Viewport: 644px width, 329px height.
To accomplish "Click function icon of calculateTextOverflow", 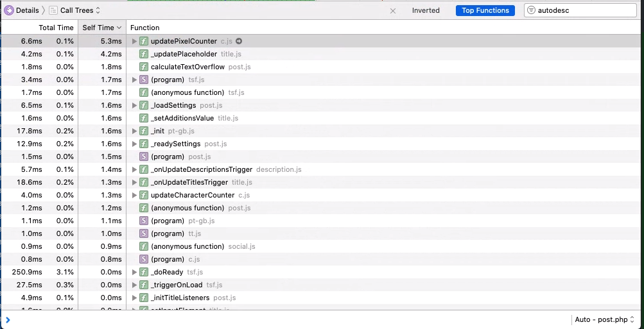I will click(143, 67).
